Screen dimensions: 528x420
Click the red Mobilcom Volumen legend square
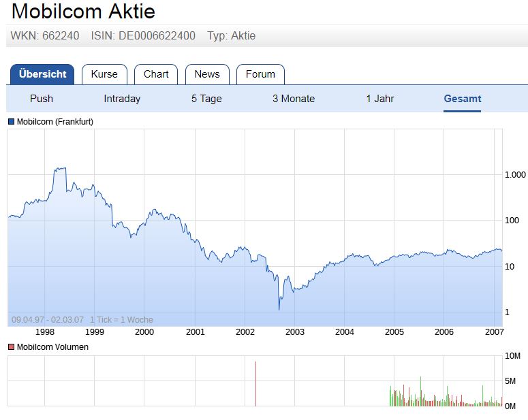[x=12, y=347]
